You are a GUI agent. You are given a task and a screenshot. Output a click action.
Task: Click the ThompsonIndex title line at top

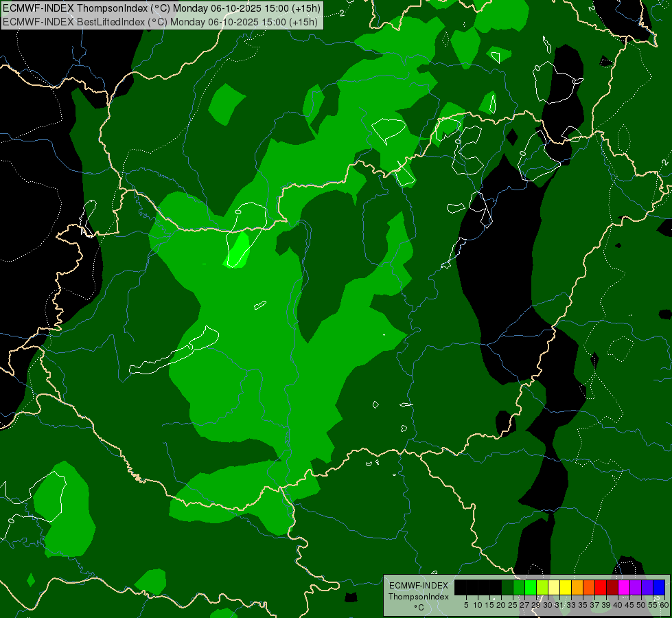click(x=161, y=8)
